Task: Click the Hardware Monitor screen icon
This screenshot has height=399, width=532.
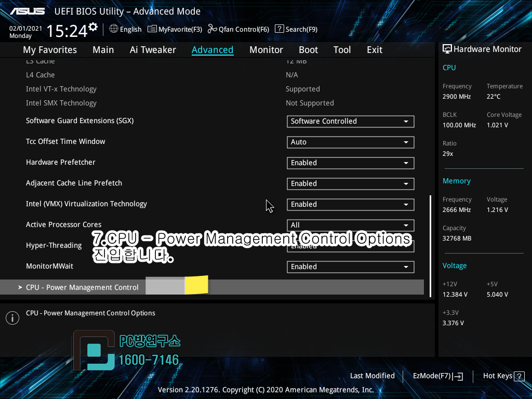Action: [x=447, y=49]
